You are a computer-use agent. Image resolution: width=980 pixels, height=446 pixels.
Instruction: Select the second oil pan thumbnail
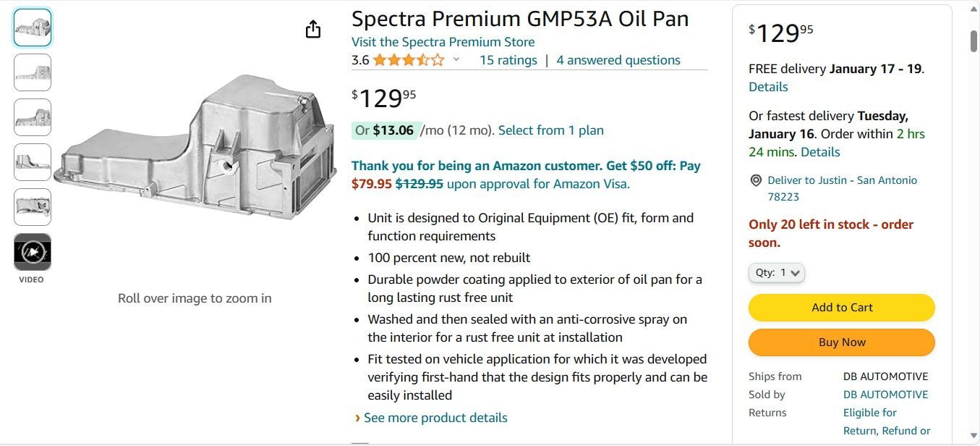pyautogui.click(x=33, y=72)
